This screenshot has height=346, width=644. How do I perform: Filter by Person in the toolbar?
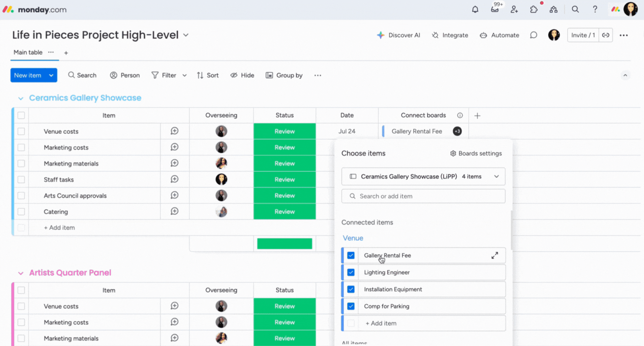point(125,75)
